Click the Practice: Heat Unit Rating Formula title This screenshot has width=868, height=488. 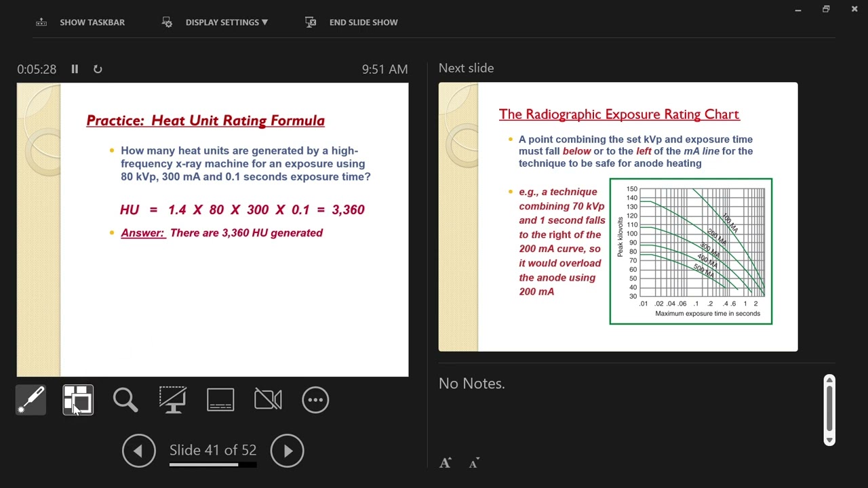tap(205, 121)
